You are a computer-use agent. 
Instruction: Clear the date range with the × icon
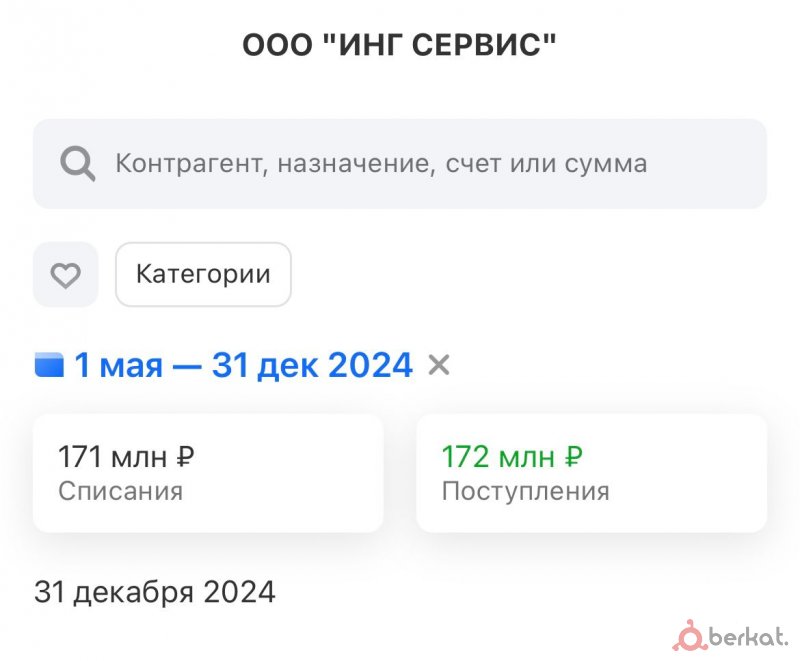(x=439, y=365)
